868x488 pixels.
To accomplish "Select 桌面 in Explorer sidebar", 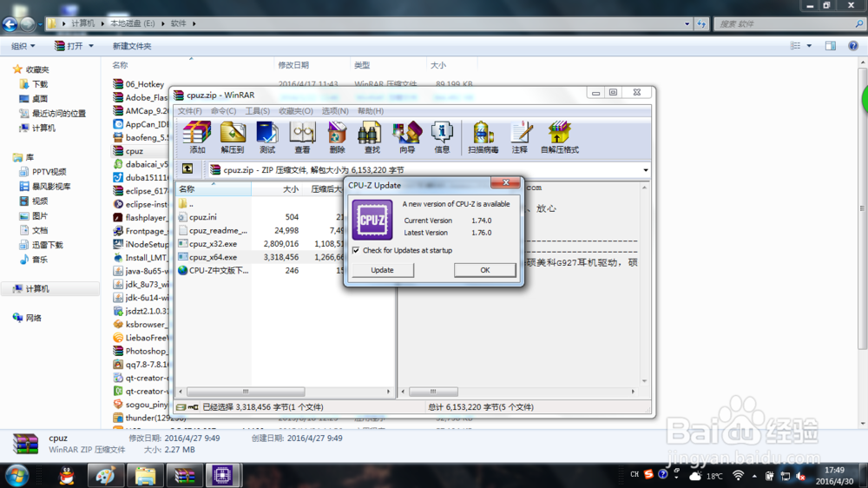I will pos(40,99).
